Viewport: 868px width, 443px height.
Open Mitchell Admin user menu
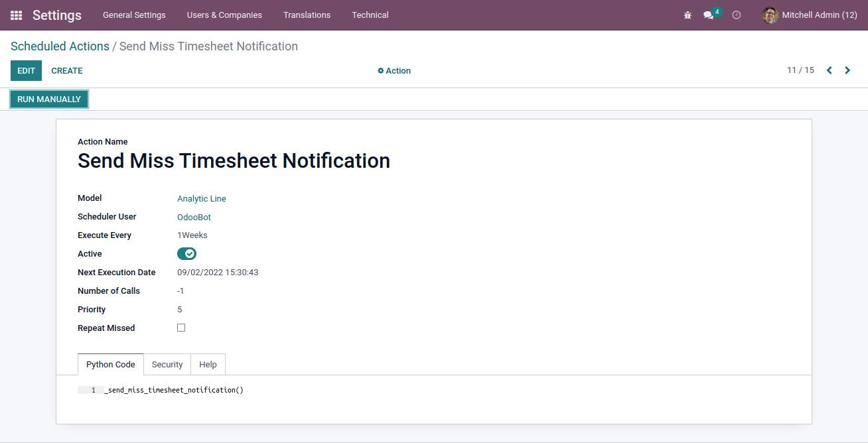click(810, 15)
